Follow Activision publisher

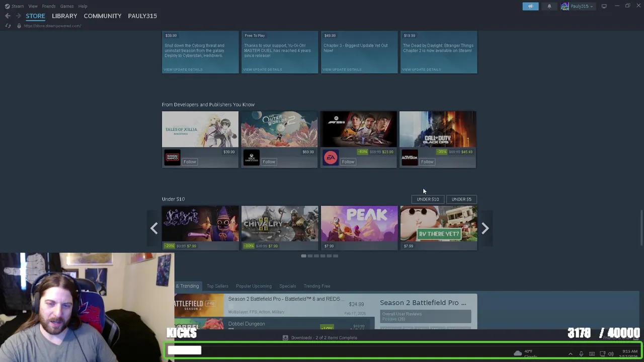pyautogui.click(x=427, y=161)
